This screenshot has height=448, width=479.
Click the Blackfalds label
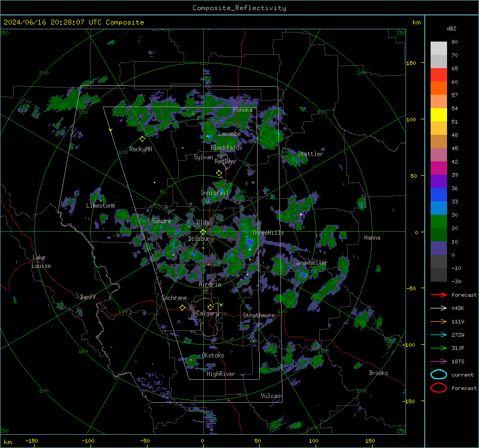tap(226, 148)
